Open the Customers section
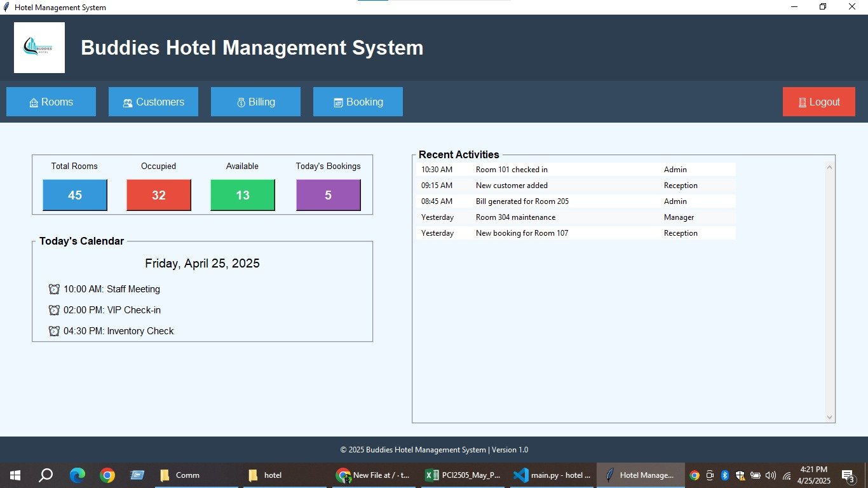This screenshot has width=868, height=488. pyautogui.click(x=153, y=102)
